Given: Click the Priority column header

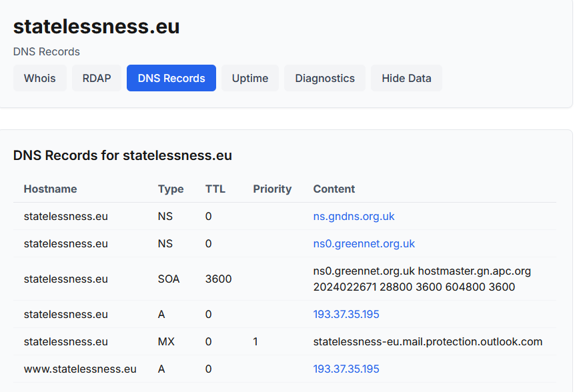Looking at the screenshot, I should pyautogui.click(x=272, y=189).
